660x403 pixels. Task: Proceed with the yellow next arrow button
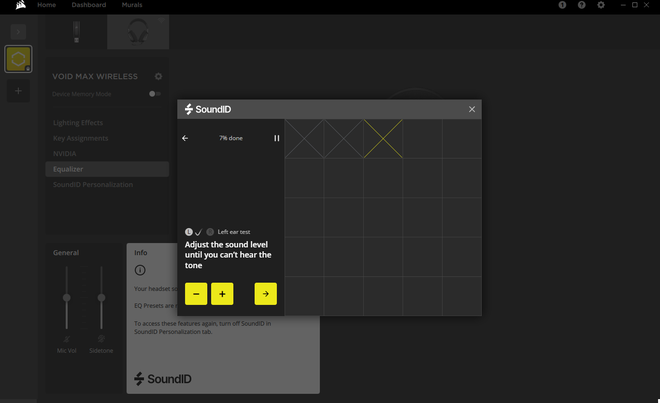265,293
